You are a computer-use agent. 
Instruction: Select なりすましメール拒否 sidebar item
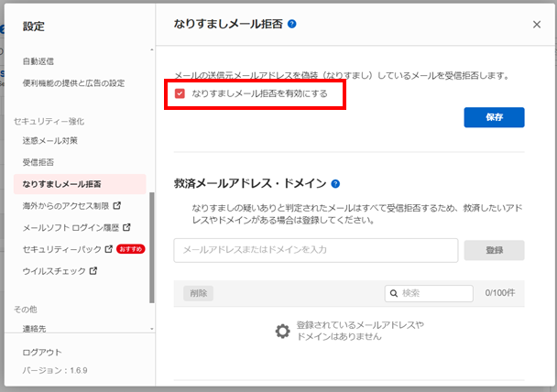(x=62, y=184)
